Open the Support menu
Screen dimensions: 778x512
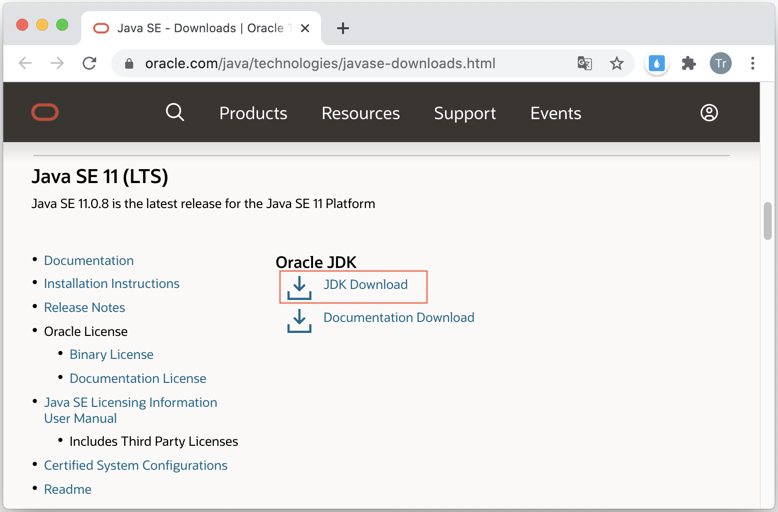465,114
